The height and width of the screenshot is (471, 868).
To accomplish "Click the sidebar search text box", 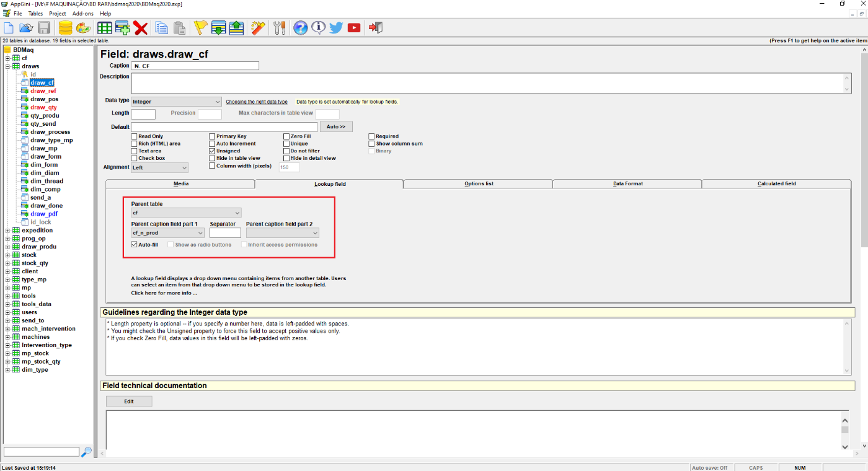I will click(x=42, y=452).
